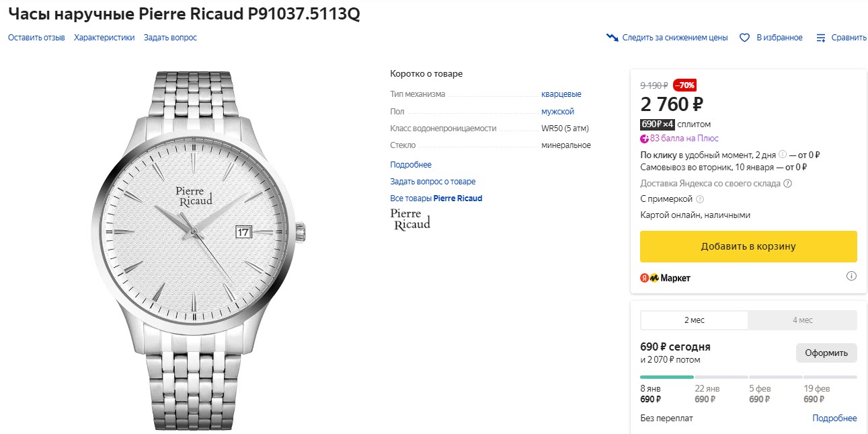
Task: Click the Pierre Ricaud brand logo
Action: pyautogui.click(x=410, y=219)
